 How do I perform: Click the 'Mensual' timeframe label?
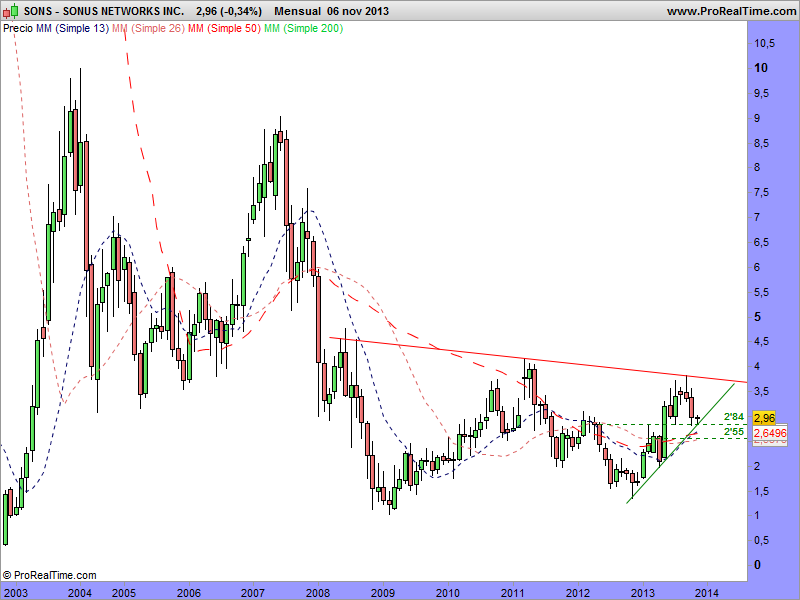[x=297, y=11]
